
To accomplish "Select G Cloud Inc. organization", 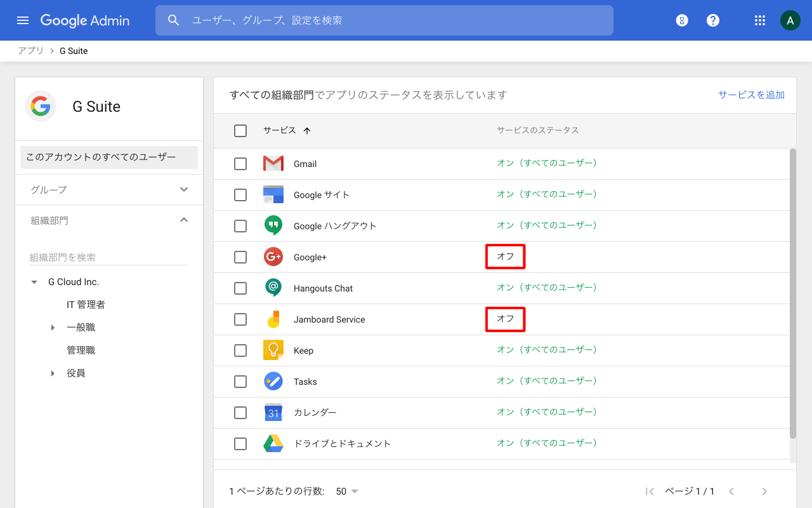I will tap(74, 282).
